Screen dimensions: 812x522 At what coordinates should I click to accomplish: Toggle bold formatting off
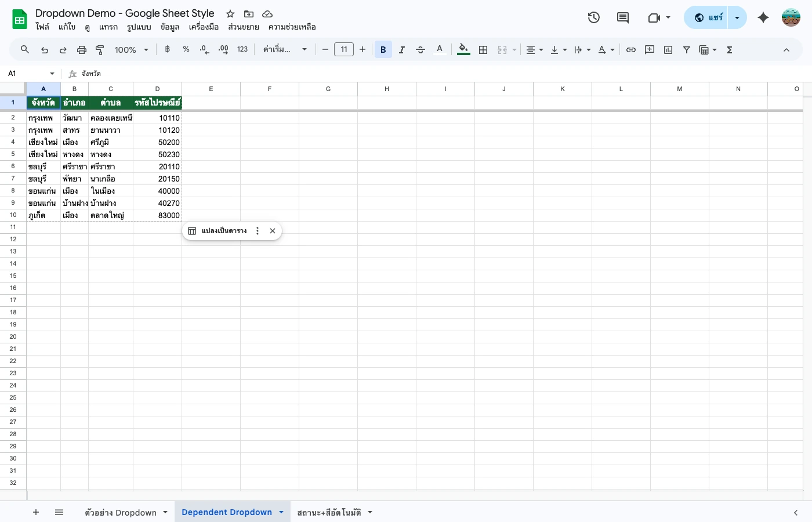click(383, 49)
